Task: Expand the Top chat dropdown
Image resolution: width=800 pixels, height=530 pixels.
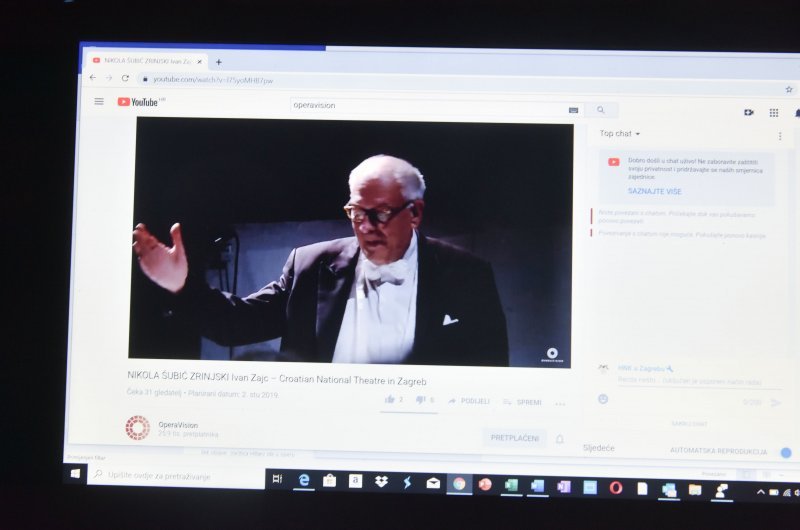Action: (620, 134)
